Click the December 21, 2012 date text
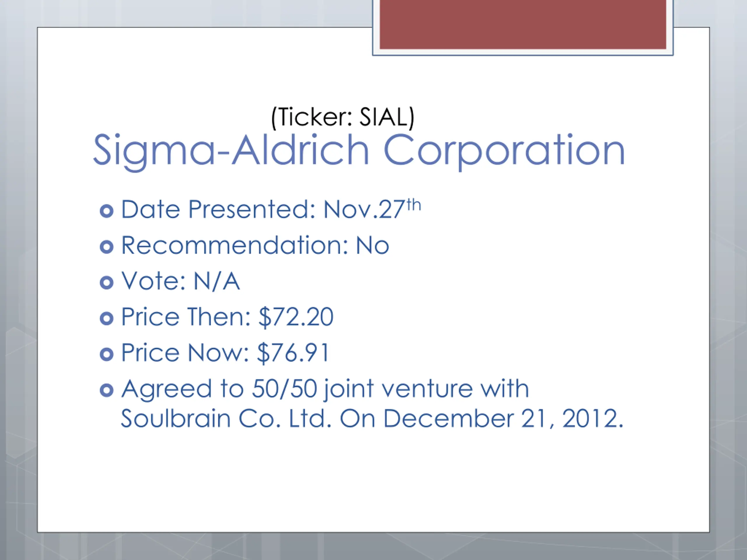 point(503,419)
